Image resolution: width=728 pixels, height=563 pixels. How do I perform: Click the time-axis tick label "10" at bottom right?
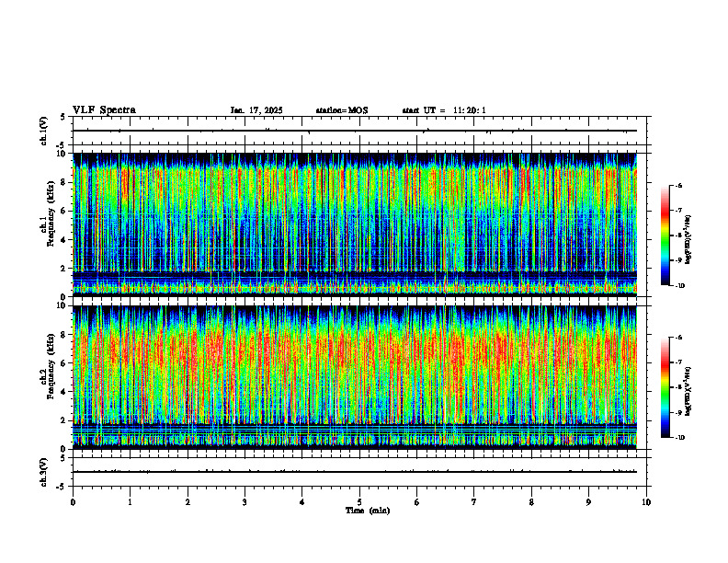click(646, 502)
